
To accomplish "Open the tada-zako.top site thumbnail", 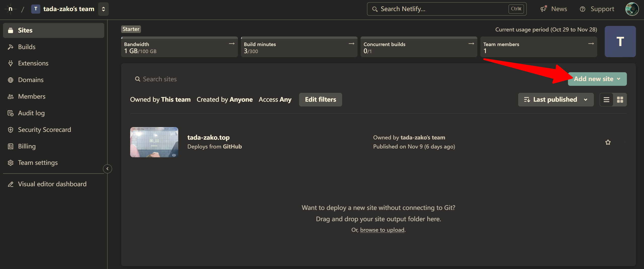I will pyautogui.click(x=154, y=142).
